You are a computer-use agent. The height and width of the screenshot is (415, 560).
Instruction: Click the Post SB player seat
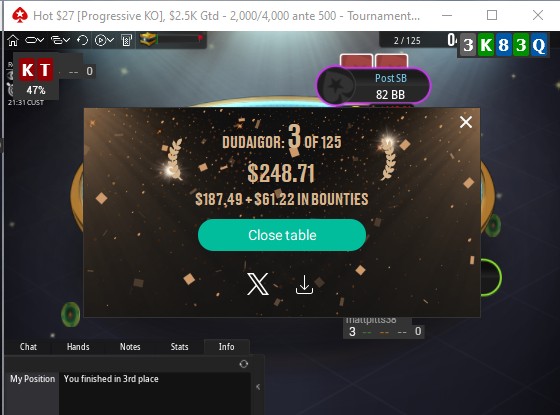[x=374, y=86]
